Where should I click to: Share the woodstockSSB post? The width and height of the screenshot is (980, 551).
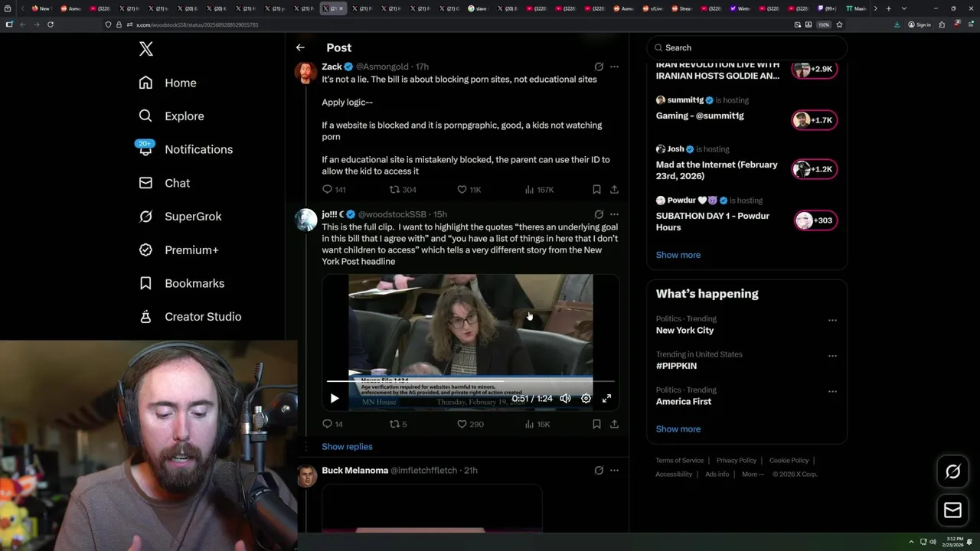tap(614, 424)
